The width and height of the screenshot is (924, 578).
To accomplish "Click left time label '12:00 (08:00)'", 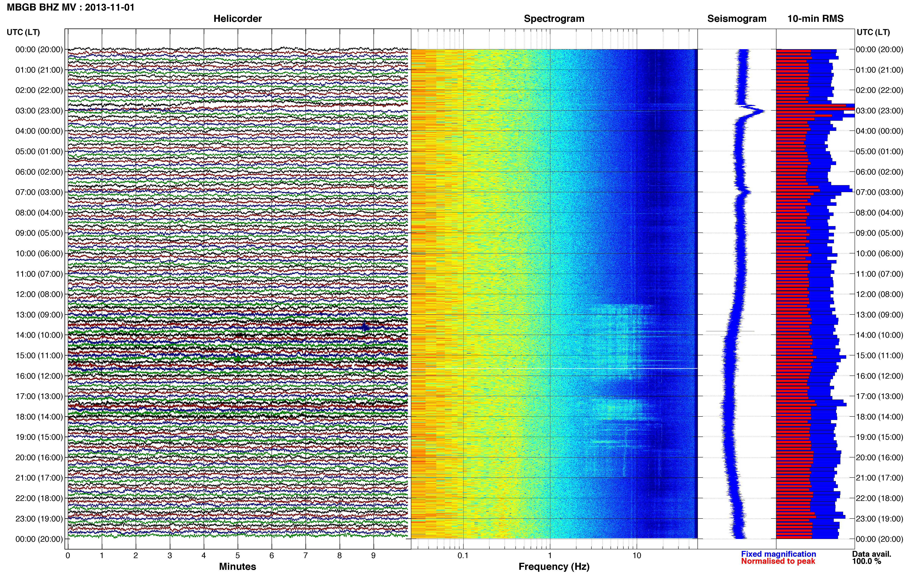I will pos(39,294).
